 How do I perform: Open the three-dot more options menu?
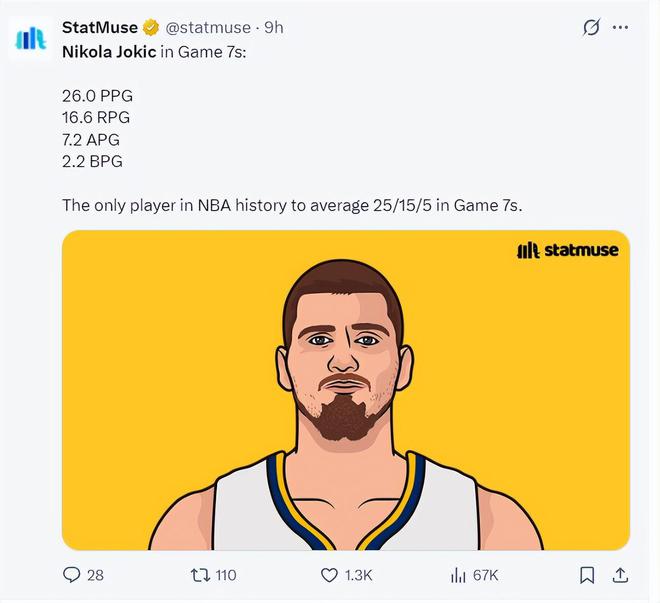point(620,28)
